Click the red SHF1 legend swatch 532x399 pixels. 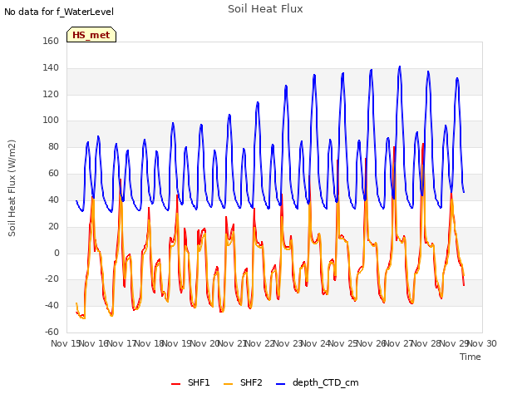[x=175, y=384]
